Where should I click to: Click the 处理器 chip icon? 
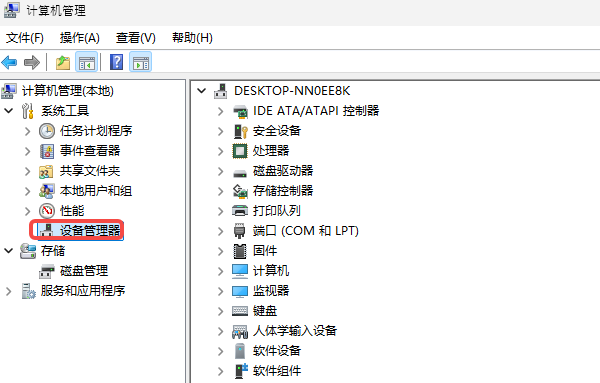pos(240,151)
